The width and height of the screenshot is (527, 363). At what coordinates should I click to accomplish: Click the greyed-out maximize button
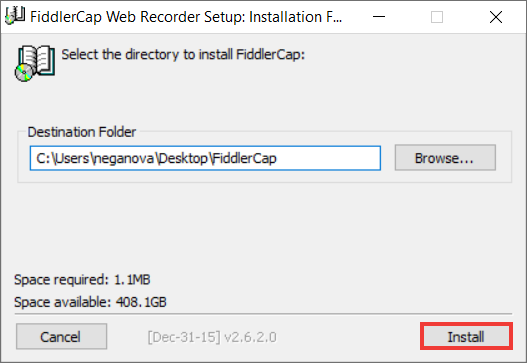click(x=437, y=17)
